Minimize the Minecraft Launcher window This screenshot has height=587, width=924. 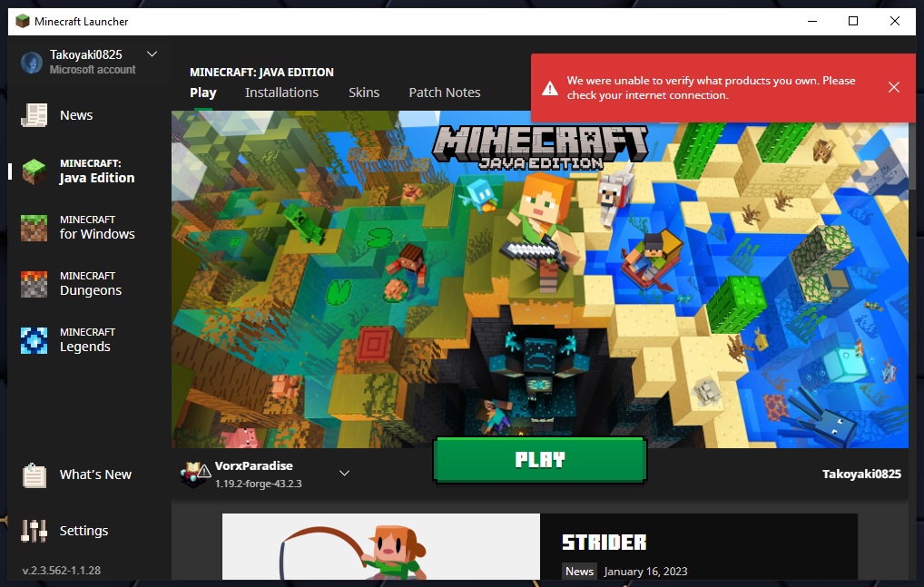coord(812,21)
